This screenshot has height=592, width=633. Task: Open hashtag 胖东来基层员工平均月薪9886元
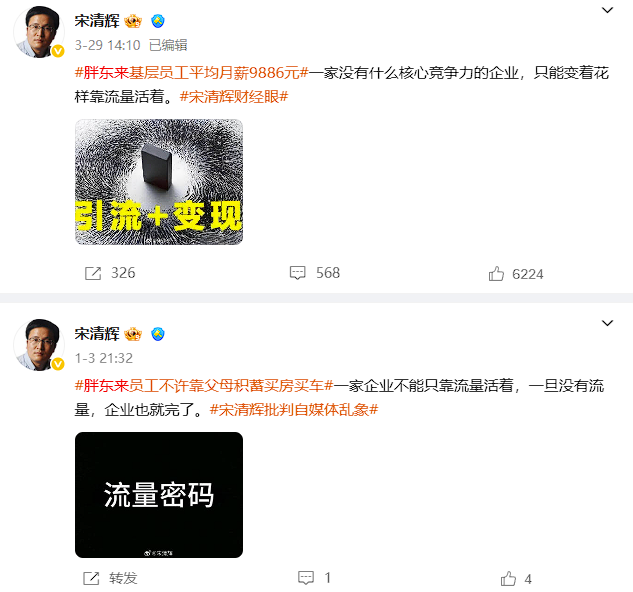pos(192,73)
